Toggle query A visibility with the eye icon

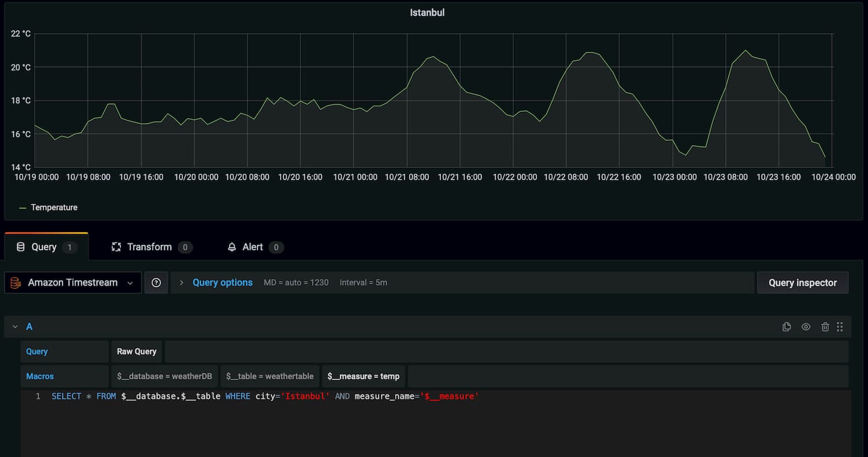pyautogui.click(x=806, y=327)
